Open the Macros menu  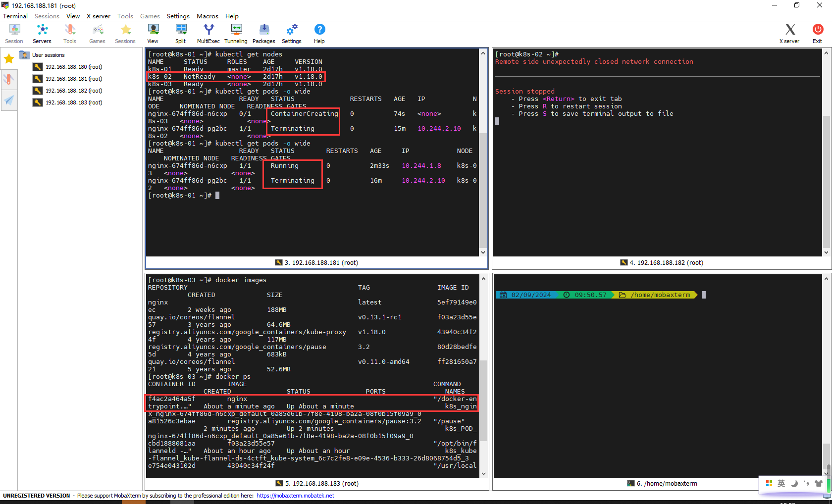point(208,16)
